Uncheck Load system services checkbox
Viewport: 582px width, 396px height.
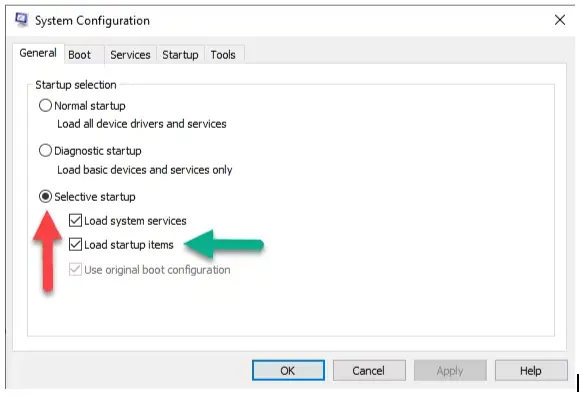click(x=75, y=220)
